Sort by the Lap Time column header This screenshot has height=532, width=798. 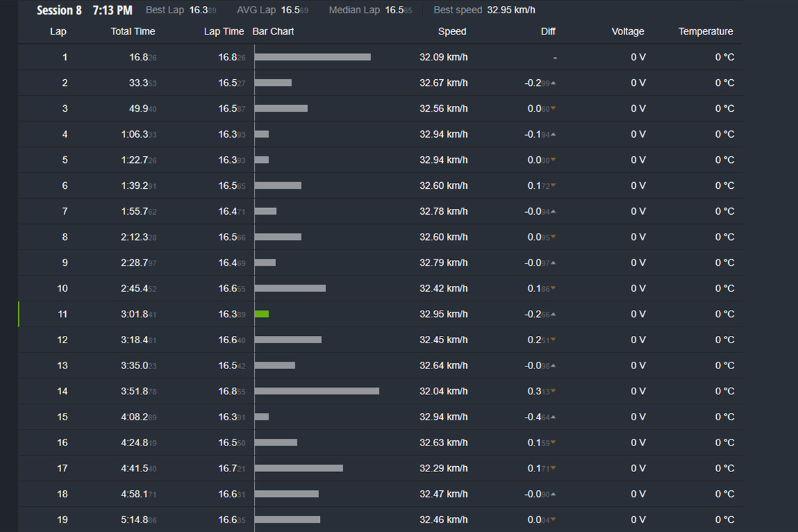(x=224, y=31)
